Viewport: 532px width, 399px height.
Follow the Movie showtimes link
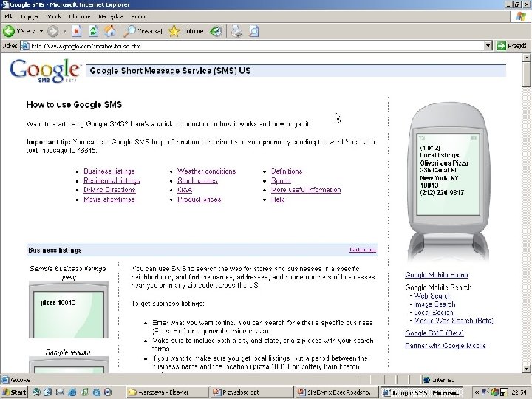[x=109, y=199]
